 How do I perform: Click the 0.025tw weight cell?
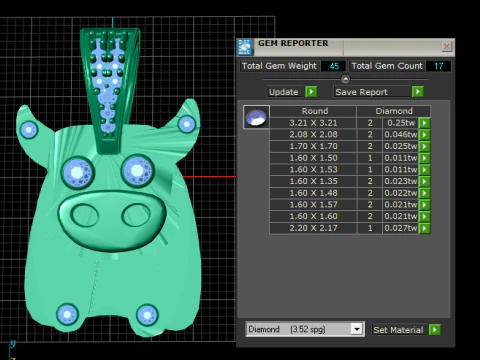[401, 146]
